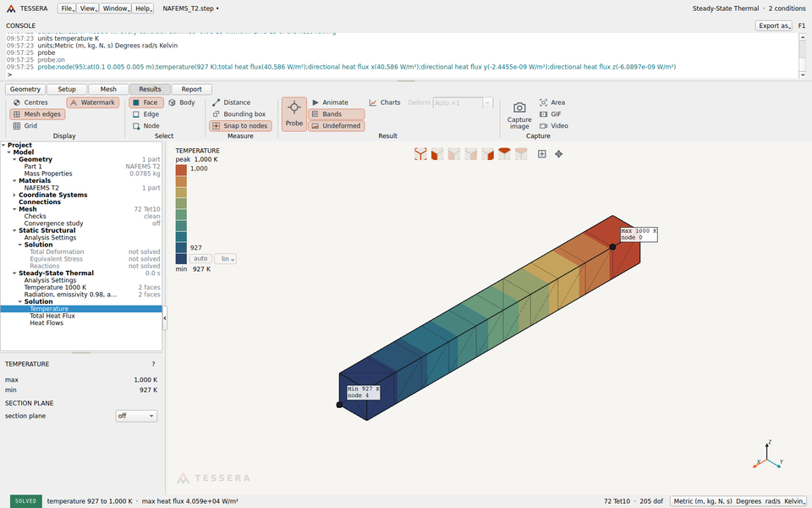The height and width of the screenshot is (508, 812).
Task: Collapse the left tree panel handle
Action: coord(165,317)
